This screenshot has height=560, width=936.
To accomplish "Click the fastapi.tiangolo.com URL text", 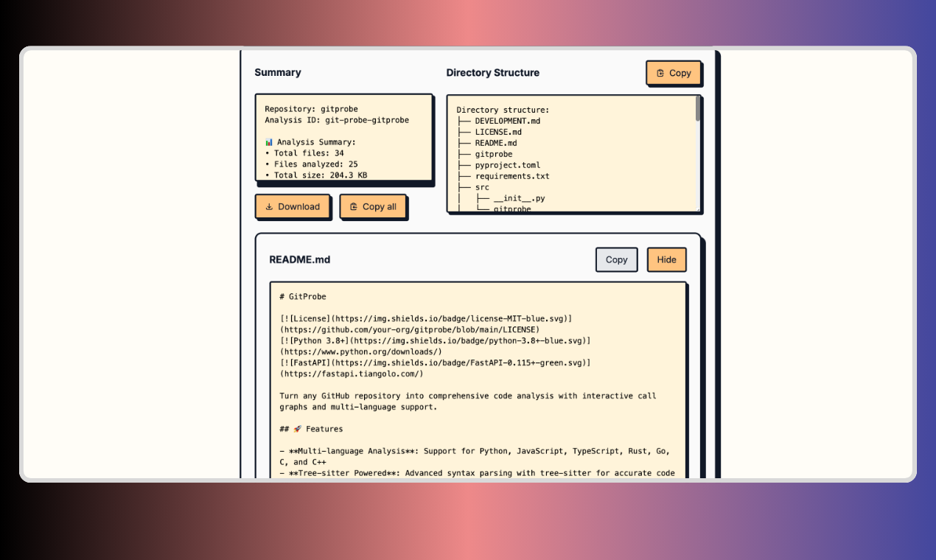I will coord(352,374).
